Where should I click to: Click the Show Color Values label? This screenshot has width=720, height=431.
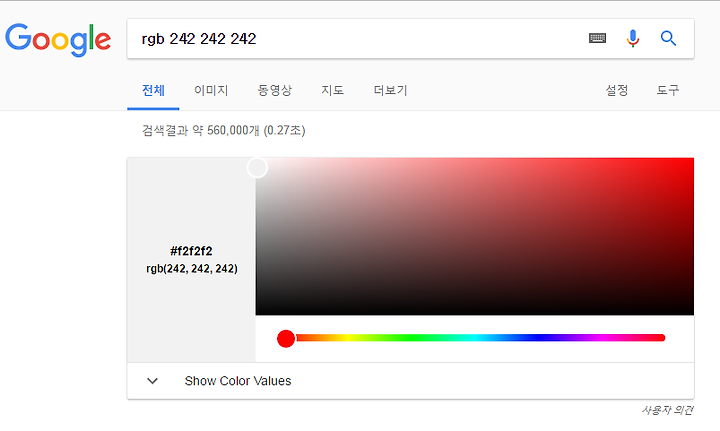click(x=238, y=381)
